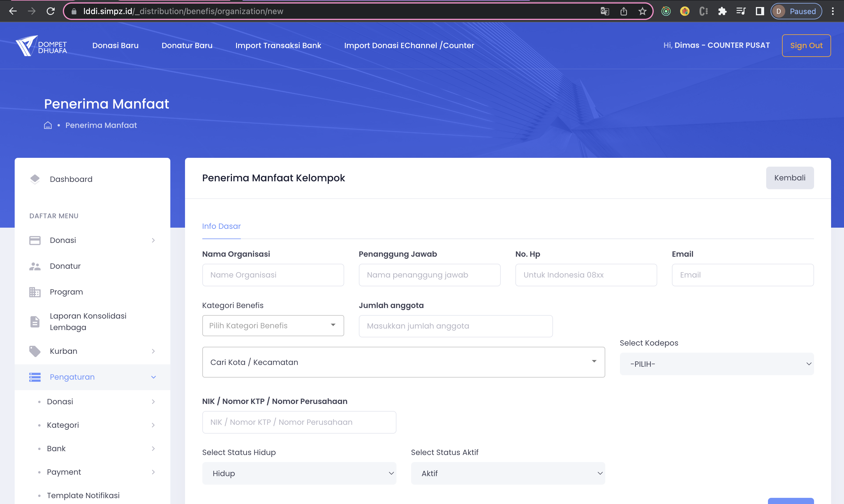Click the home breadcrumb icon
Viewport: 844px width, 504px height.
[48, 125]
